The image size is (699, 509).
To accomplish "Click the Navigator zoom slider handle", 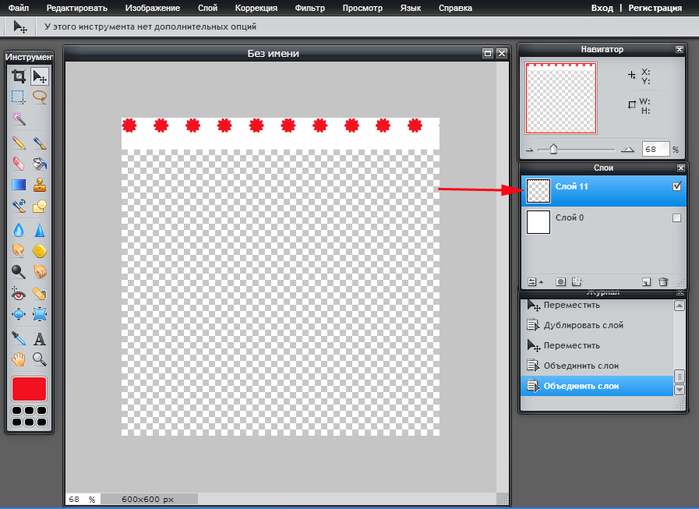I will pos(553,149).
